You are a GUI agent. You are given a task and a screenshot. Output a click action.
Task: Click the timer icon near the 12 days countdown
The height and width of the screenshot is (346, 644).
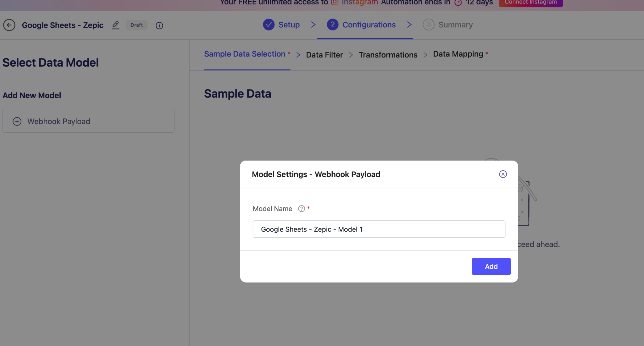click(x=458, y=3)
